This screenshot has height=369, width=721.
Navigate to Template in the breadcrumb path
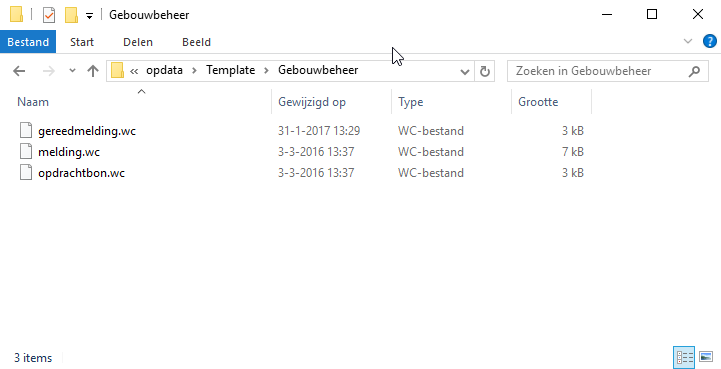tap(230, 70)
